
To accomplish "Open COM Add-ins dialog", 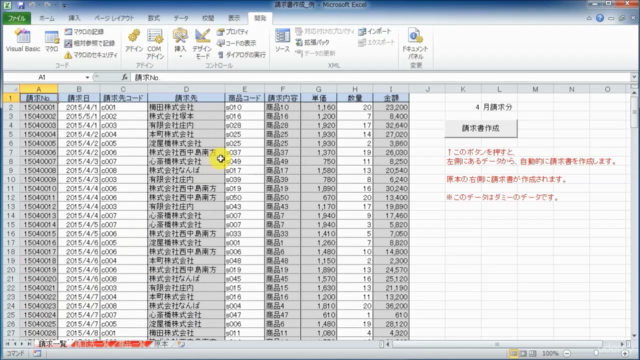I will tap(155, 44).
